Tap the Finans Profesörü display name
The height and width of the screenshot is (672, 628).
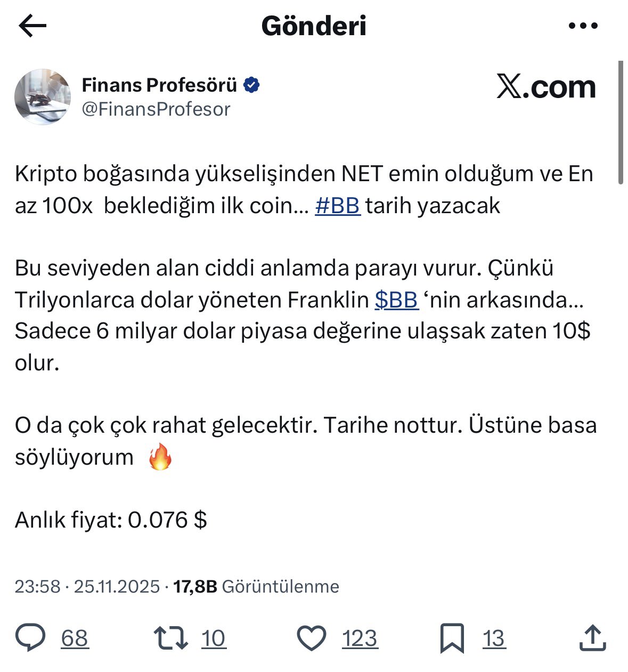(x=159, y=85)
